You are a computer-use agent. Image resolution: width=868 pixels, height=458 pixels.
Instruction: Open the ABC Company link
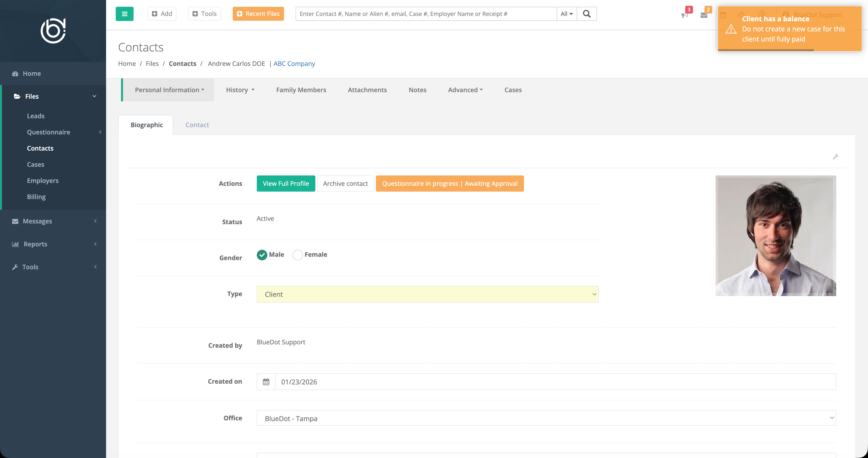tap(294, 64)
